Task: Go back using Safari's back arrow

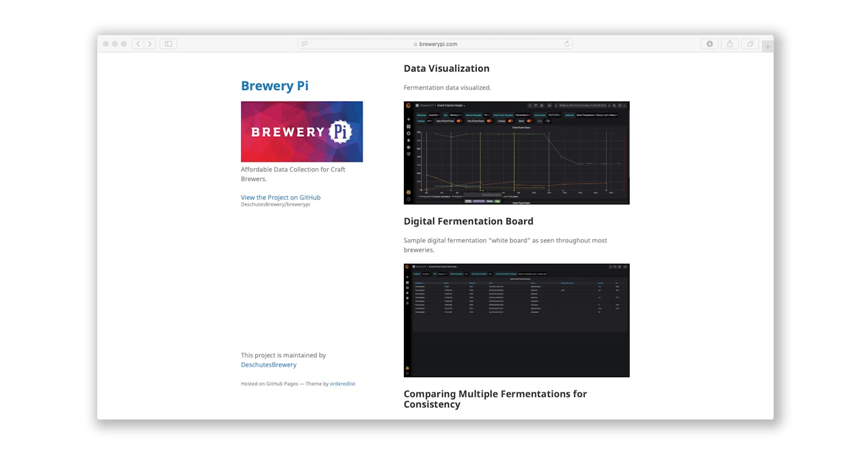Action: click(138, 44)
